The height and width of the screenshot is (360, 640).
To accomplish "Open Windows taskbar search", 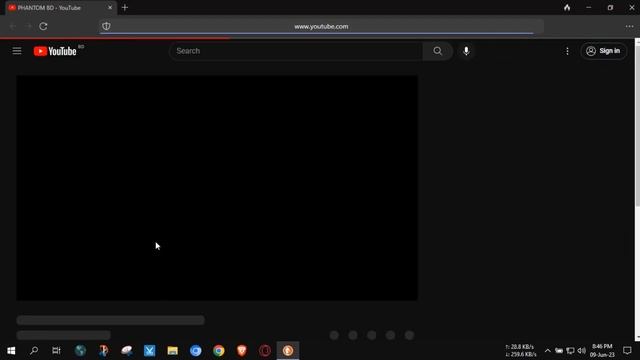I will tap(34, 351).
